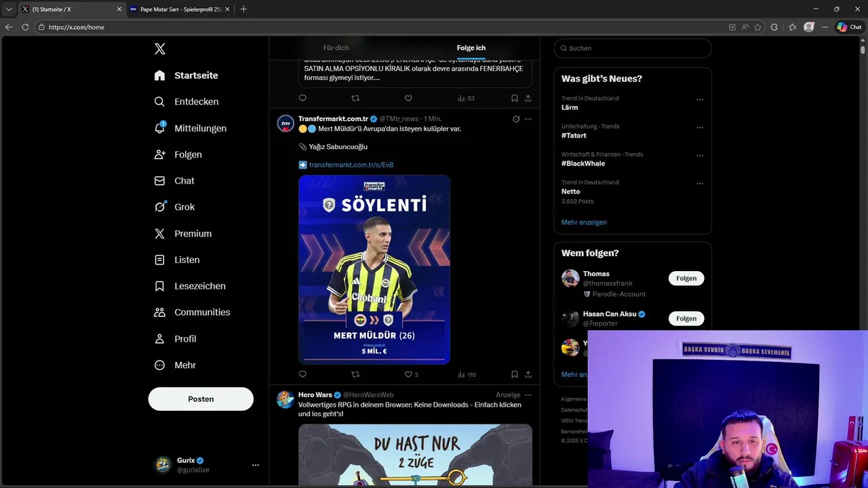
Task: Open Transfermarkt.com.tr profile name
Action: (x=333, y=119)
